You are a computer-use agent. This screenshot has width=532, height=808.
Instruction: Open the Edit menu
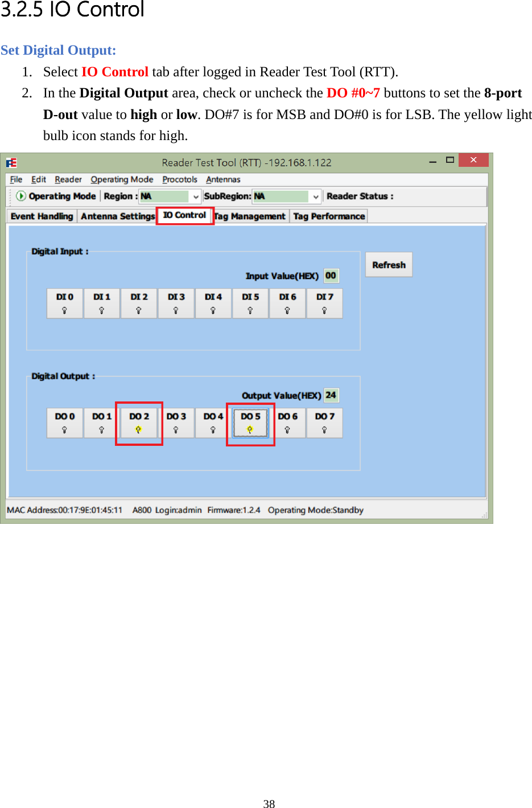pos(39,179)
